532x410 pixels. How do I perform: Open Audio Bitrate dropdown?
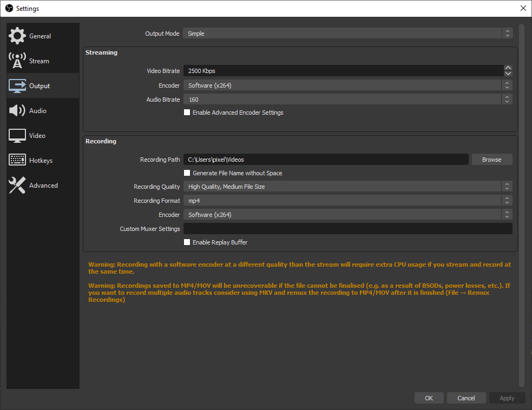[348, 100]
